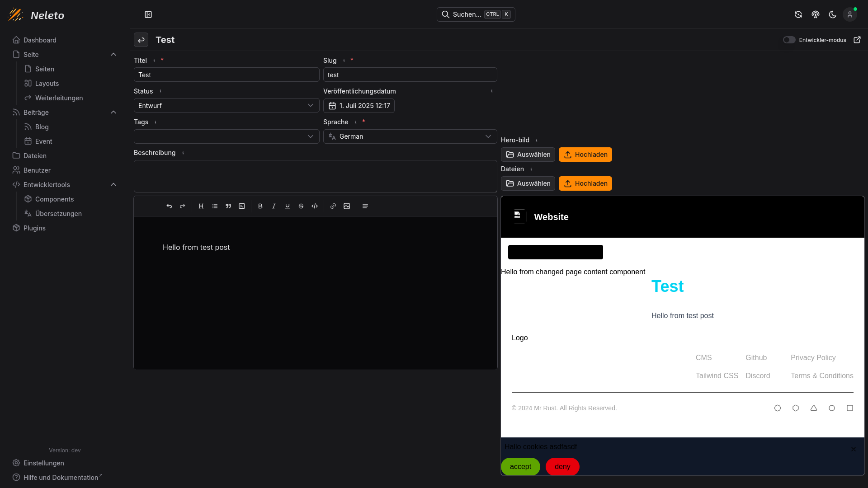Toggle bold formatting in editor toolbar

[260, 206]
